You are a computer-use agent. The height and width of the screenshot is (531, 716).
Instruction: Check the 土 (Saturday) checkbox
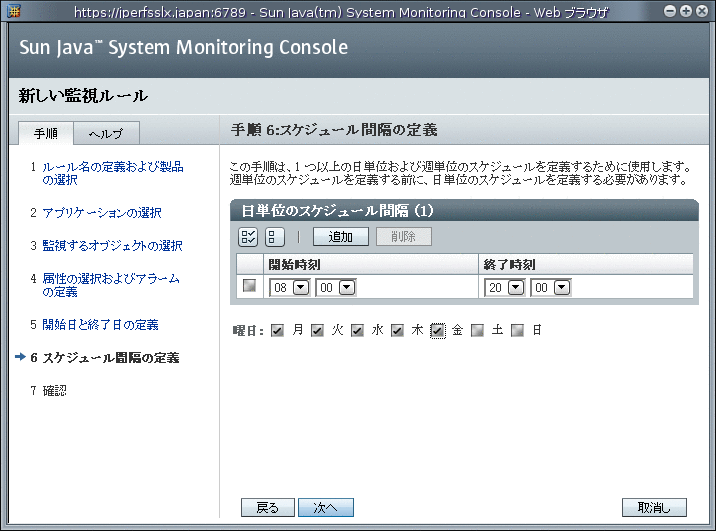tap(477, 330)
